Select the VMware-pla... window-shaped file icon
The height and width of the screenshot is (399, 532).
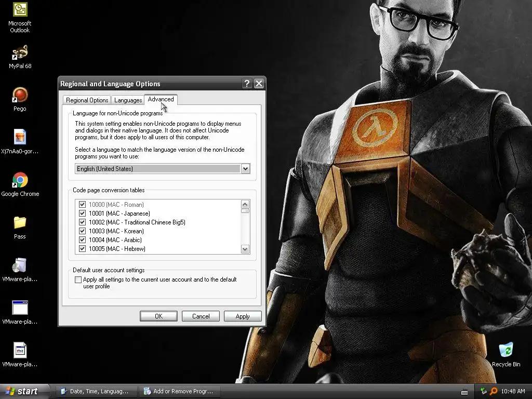tap(20, 312)
